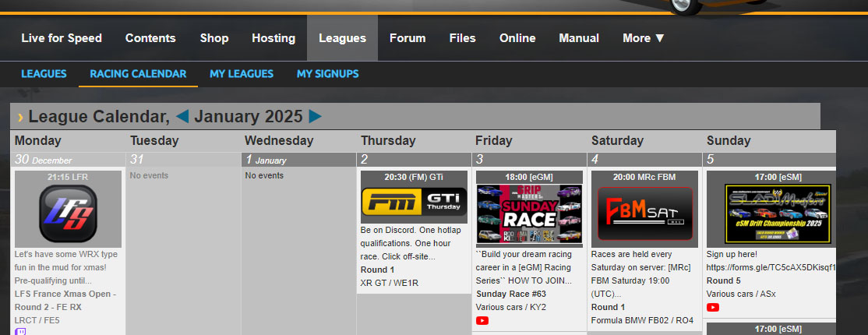Open the Files menu item
The width and height of the screenshot is (868, 335).
pyautogui.click(x=462, y=38)
